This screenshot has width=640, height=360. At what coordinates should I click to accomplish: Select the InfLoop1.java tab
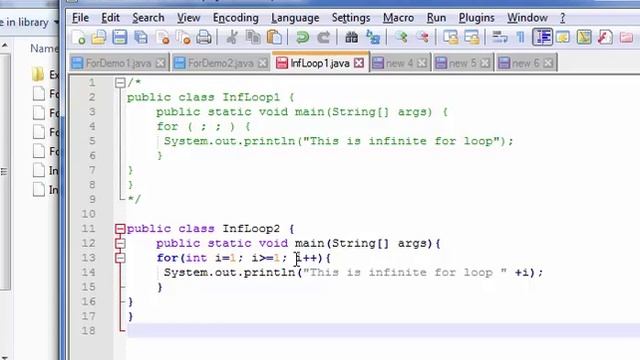320,63
